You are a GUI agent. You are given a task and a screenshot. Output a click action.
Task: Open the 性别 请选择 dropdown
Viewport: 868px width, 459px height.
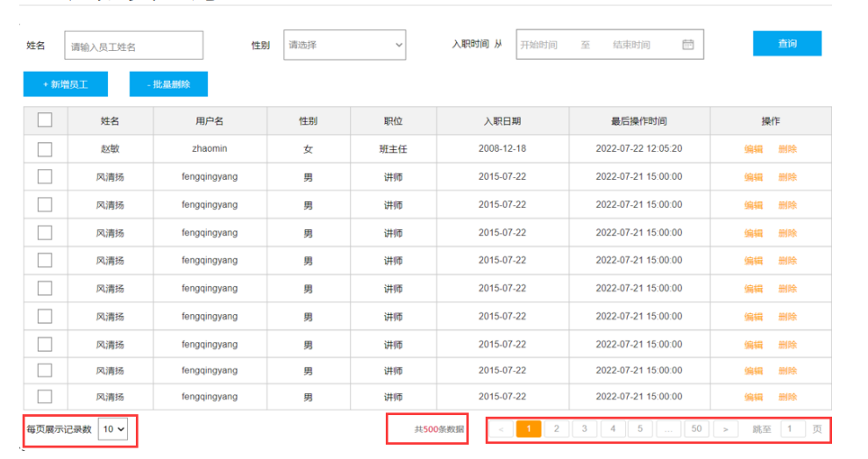click(x=345, y=45)
